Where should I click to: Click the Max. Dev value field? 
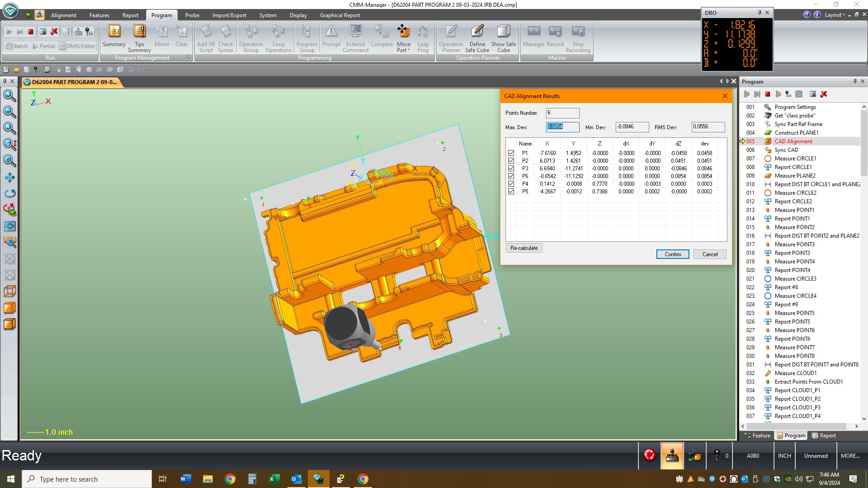coord(562,127)
